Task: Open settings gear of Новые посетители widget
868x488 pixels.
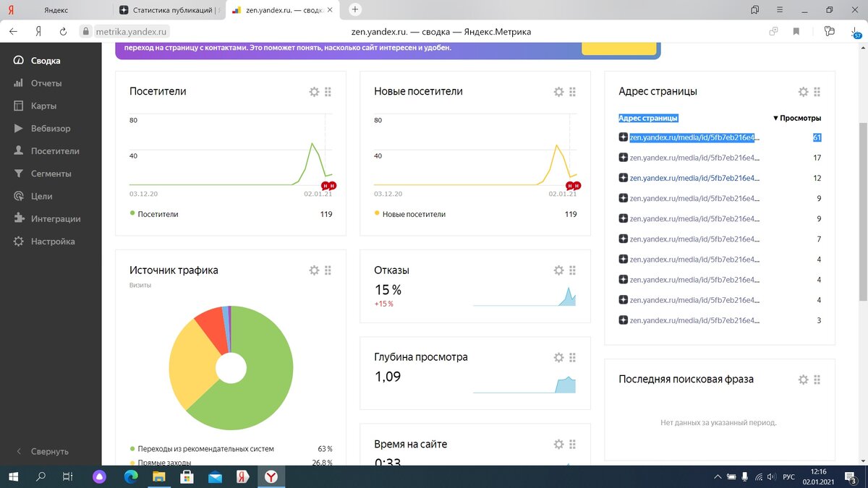Action: coord(558,92)
